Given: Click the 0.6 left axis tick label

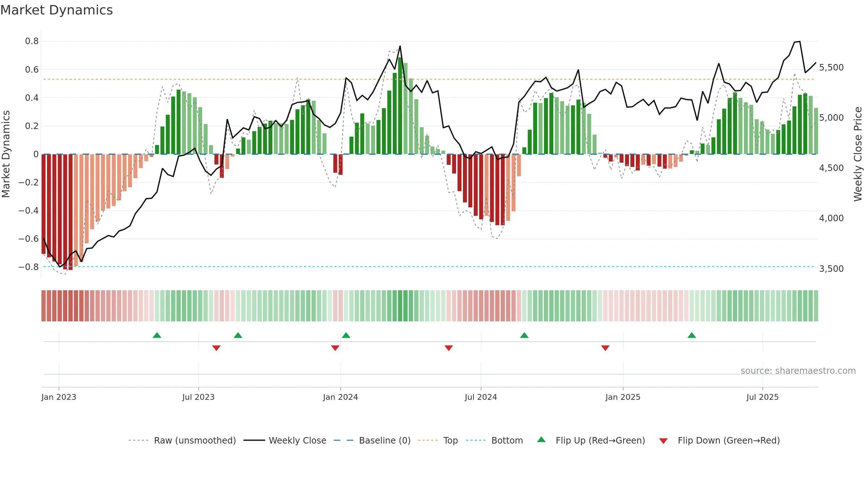Looking at the screenshot, I should (32, 69).
